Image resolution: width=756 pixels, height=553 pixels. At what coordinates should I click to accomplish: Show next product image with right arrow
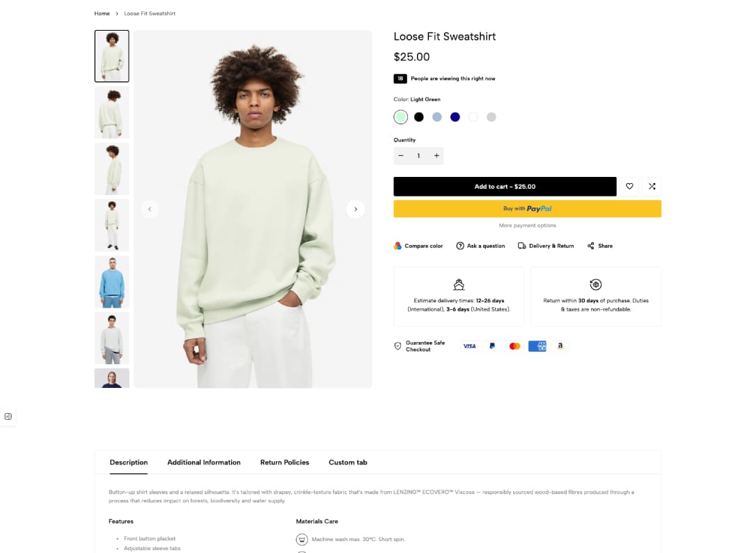pyautogui.click(x=355, y=209)
